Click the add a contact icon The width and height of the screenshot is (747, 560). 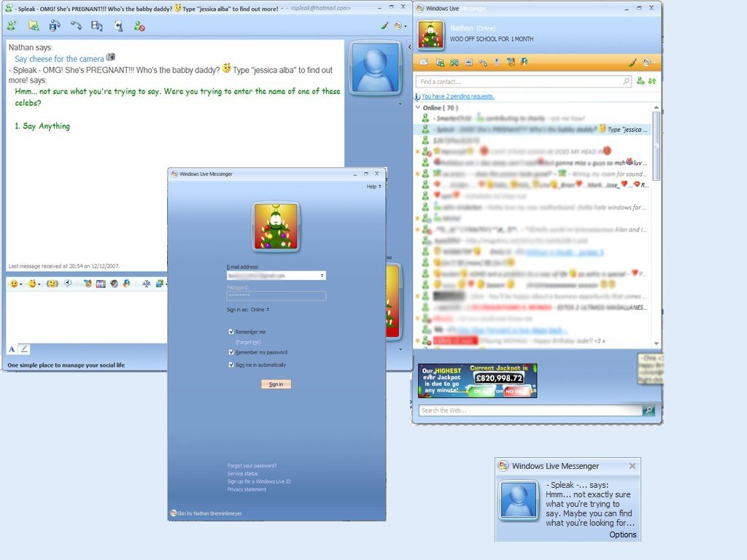click(640, 82)
